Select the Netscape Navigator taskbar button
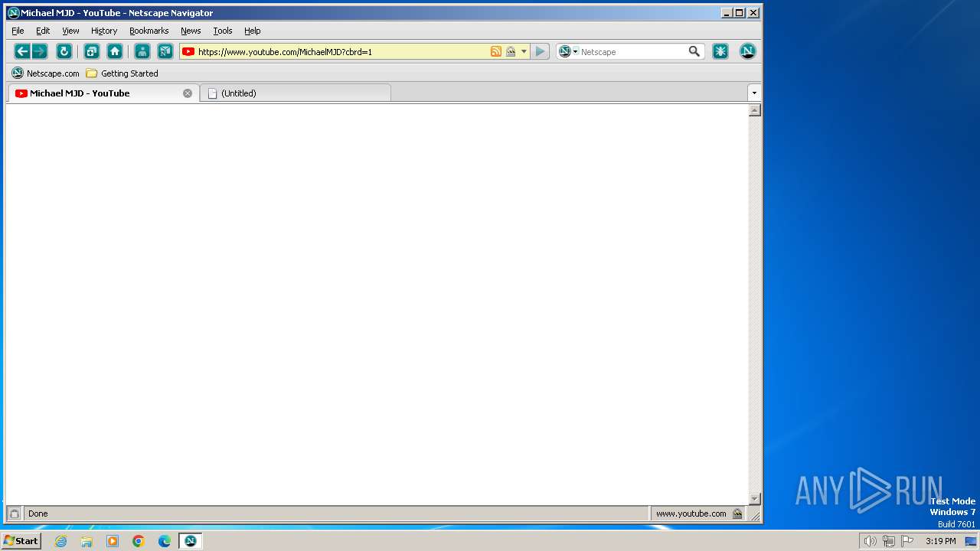Screen dimensions: 980x551 click(191, 541)
